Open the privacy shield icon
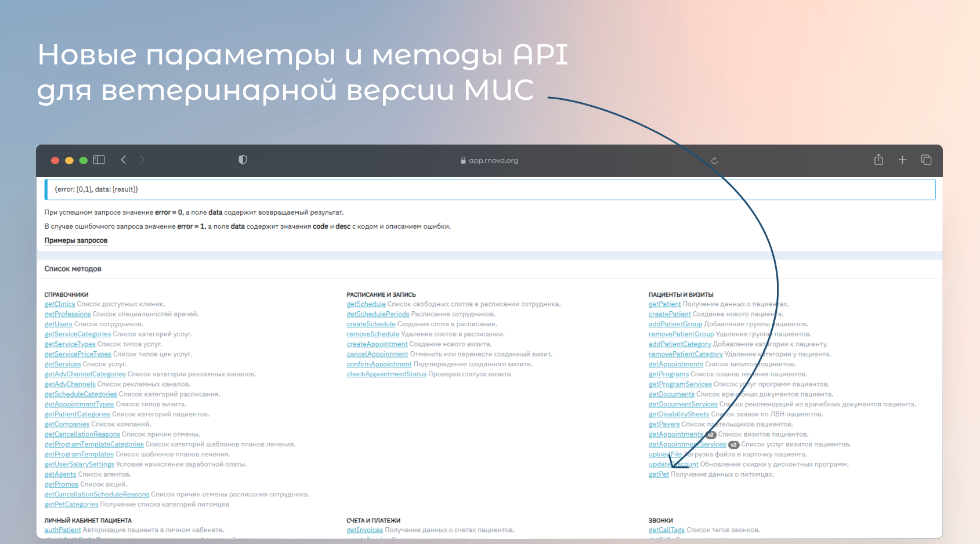This screenshot has width=980, height=544. point(243,160)
